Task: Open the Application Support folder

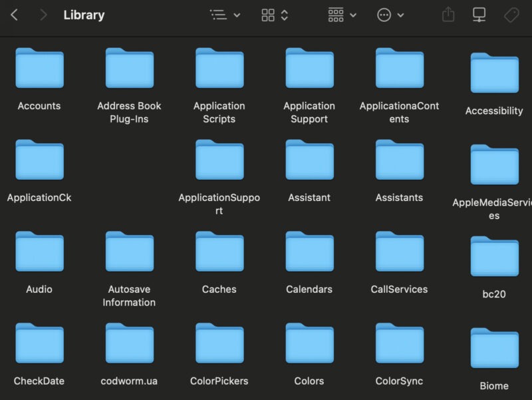Action: [x=309, y=68]
